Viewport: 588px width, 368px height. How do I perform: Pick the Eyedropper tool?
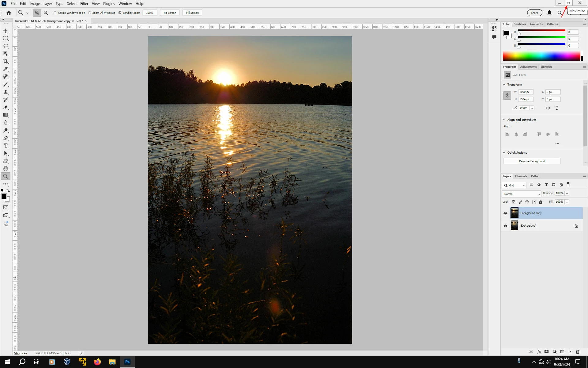[x=6, y=69]
